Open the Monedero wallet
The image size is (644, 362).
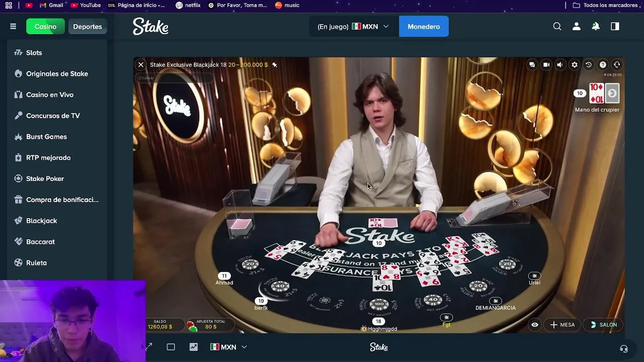[424, 27]
